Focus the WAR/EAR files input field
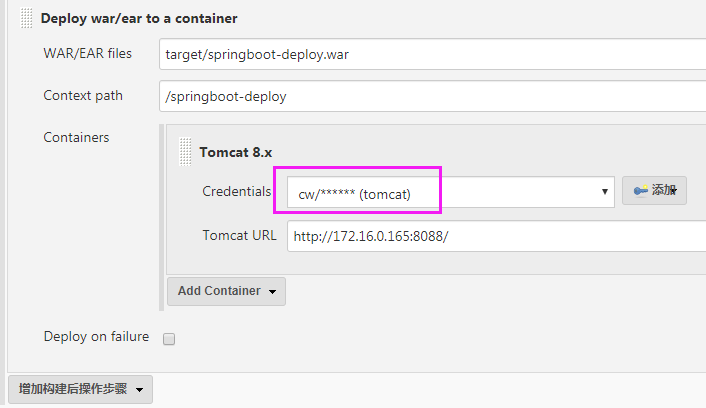The width and height of the screenshot is (706, 408). coord(432,54)
